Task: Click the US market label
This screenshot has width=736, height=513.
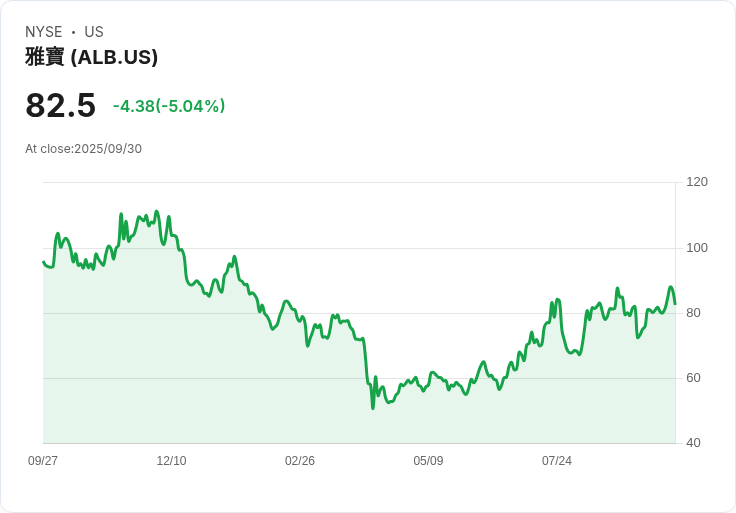Action: pyautogui.click(x=94, y=32)
